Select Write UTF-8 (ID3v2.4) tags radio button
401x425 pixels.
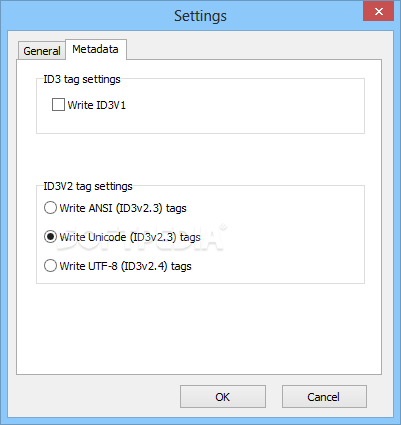[50, 266]
